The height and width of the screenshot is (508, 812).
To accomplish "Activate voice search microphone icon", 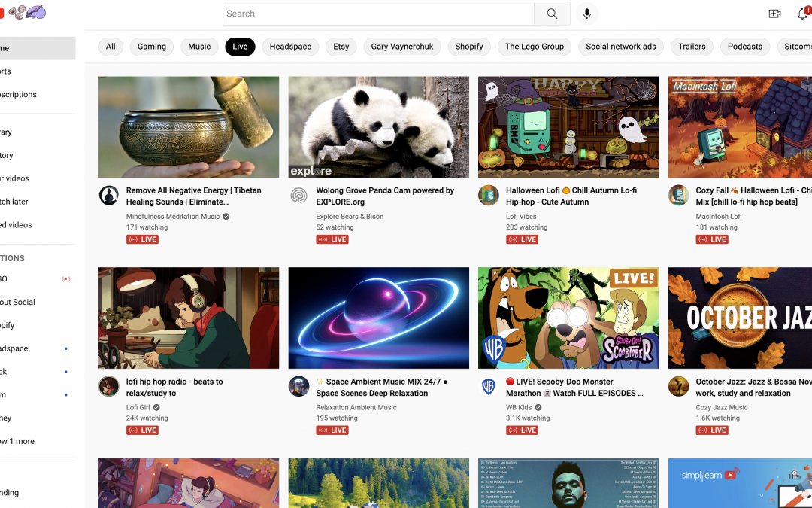I will click(587, 14).
